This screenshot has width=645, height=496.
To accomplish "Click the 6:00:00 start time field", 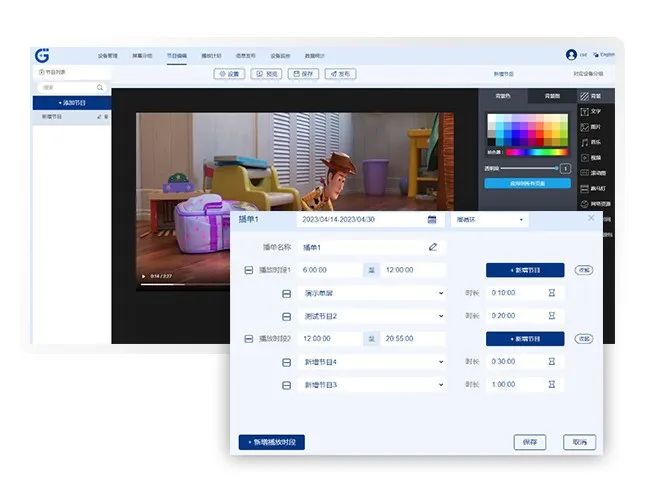I will [330, 270].
